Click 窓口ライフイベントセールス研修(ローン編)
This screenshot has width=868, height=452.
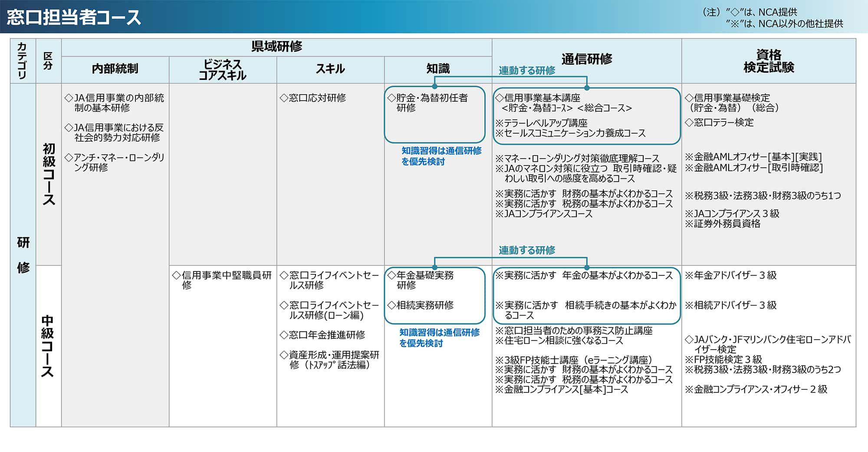(x=329, y=310)
